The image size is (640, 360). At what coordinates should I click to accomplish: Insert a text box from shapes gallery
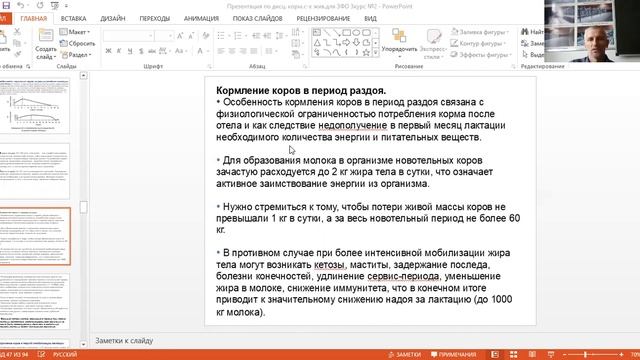coord(317,32)
